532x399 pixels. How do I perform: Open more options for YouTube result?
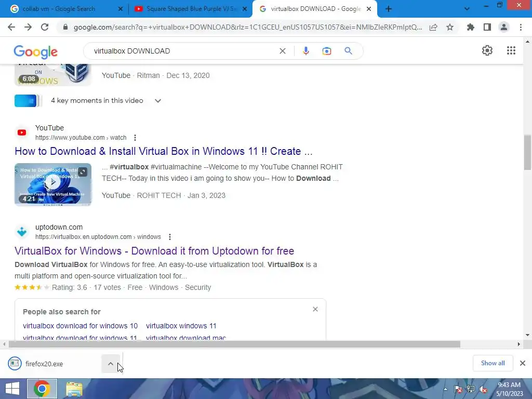click(x=135, y=138)
